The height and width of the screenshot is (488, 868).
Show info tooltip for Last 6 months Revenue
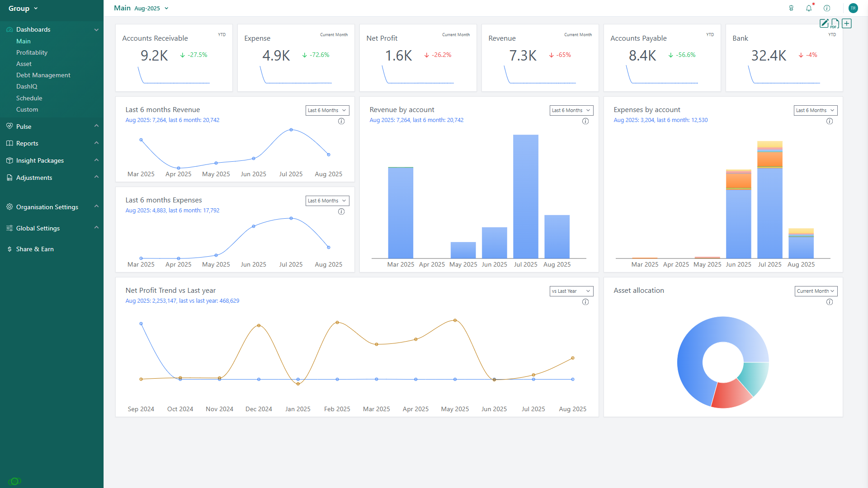341,121
